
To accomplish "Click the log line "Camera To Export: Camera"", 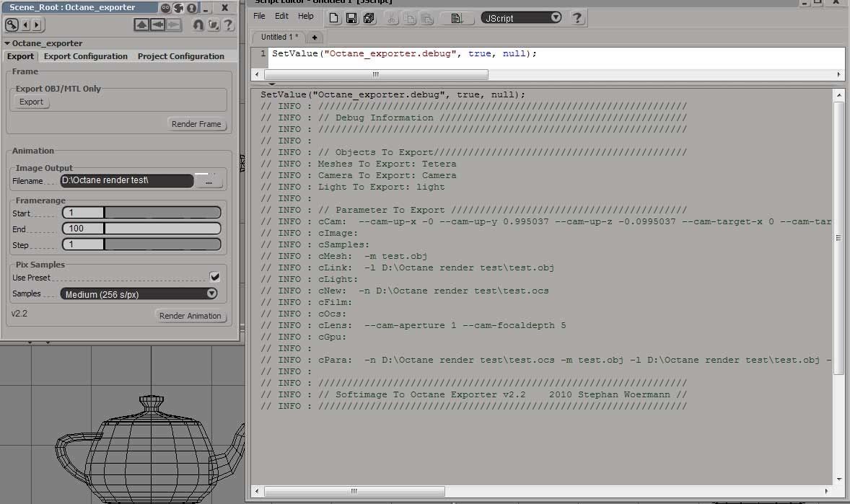I will pos(387,175).
